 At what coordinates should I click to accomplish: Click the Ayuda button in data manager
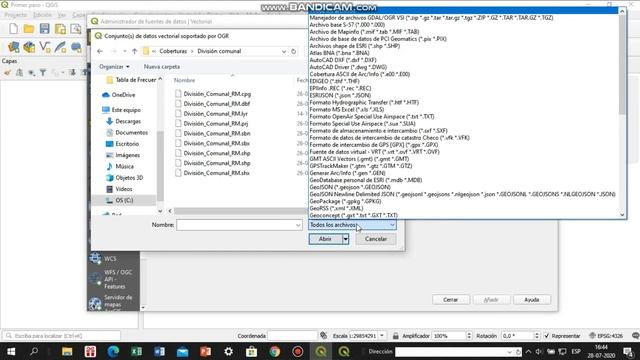coord(531,300)
